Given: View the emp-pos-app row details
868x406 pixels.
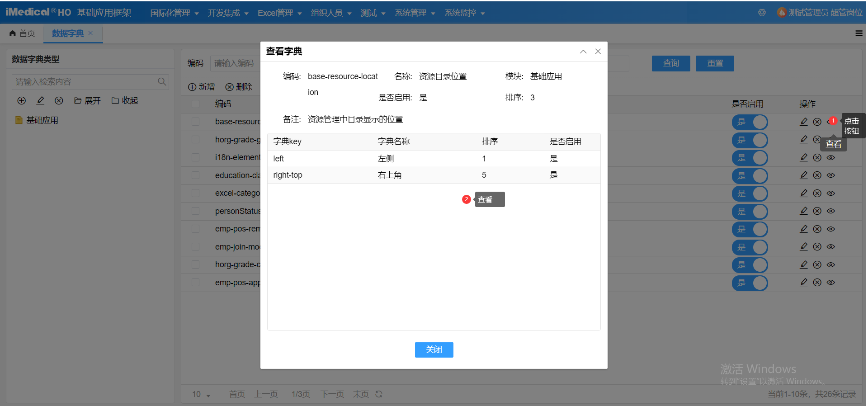Looking at the screenshot, I should 831,282.
